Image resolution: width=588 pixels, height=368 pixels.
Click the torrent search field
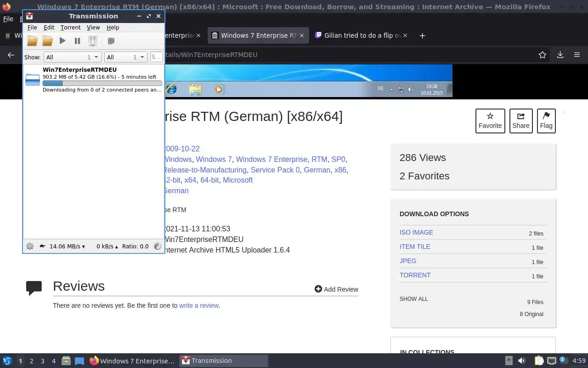156,57
